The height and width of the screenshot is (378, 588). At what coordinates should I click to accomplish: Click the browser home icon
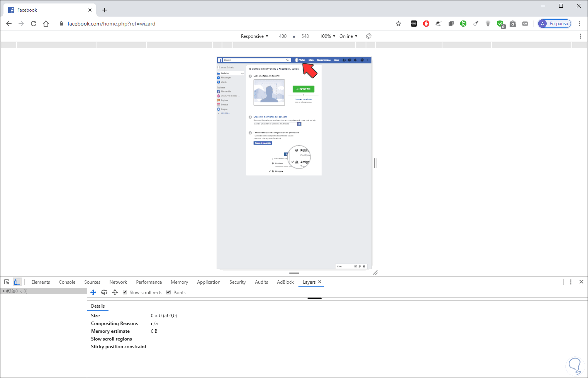click(x=46, y=24)
